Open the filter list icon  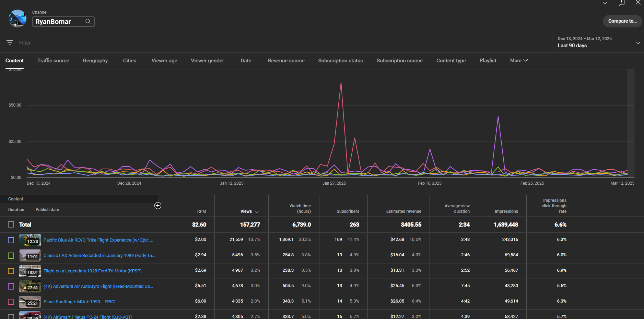coord(10,43)
